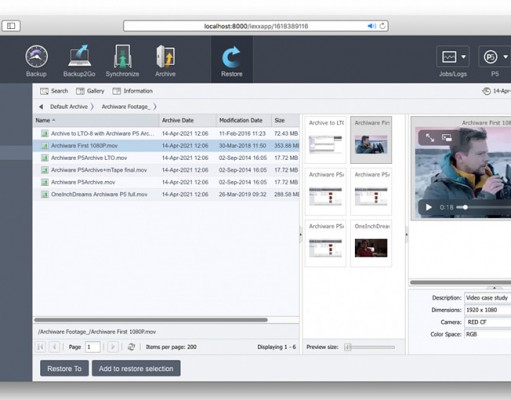Edit the Color Space field RGB
Screen dimensions: 511x400
tap(487, 334)
